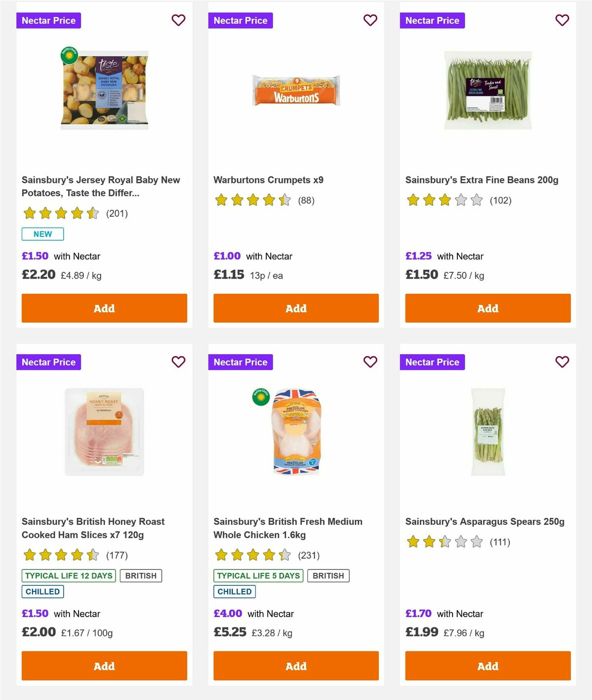Add the British Fresh Medium Whole Chicken
Viewport: 592px width, 700px height.
296,665
